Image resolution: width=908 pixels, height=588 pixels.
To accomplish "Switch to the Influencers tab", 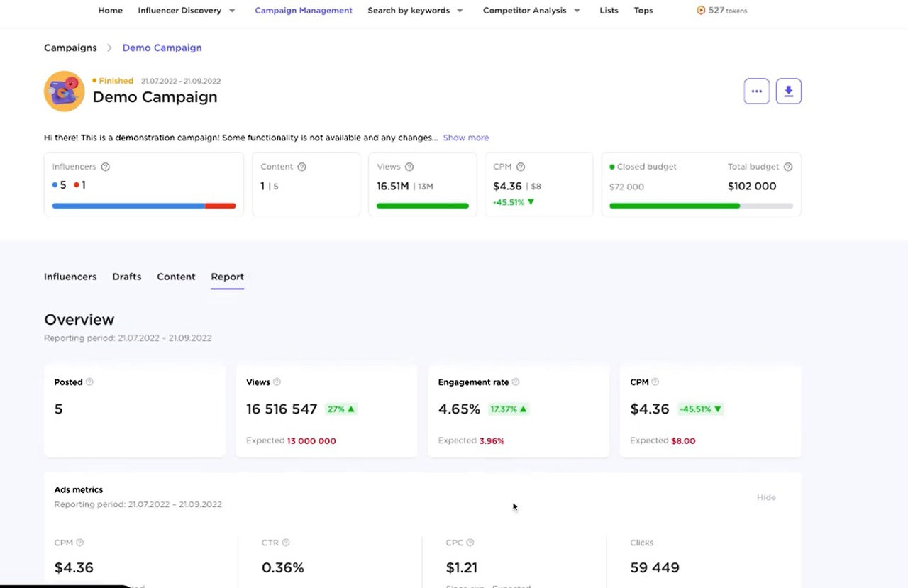I will 70,277.
